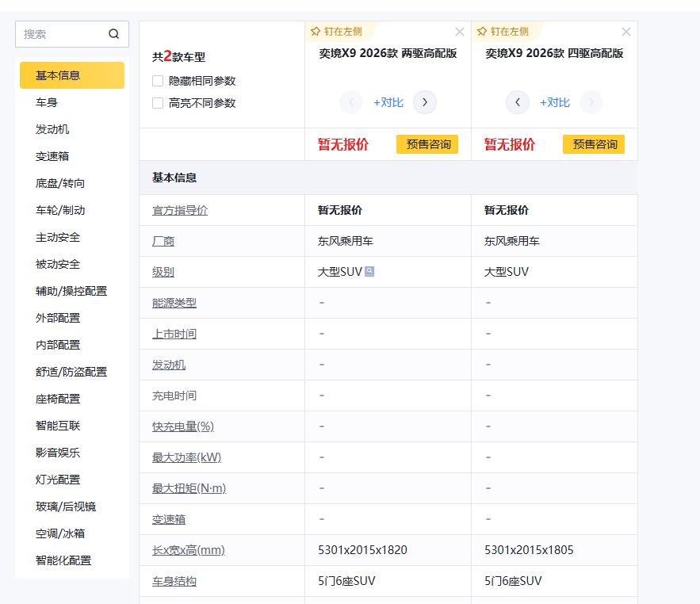Add 两驱高配版 to comparison via +对比
700x604 pixels.
388,102
